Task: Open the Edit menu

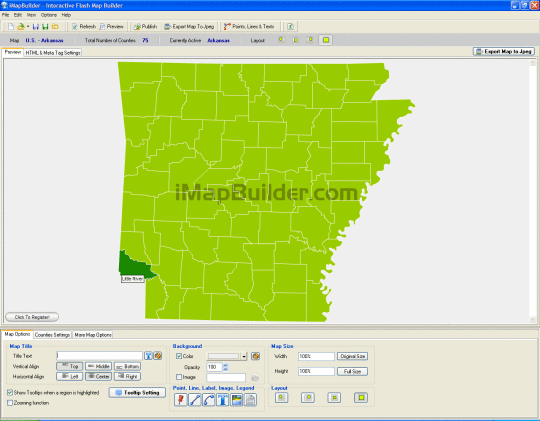Action: 18,15
